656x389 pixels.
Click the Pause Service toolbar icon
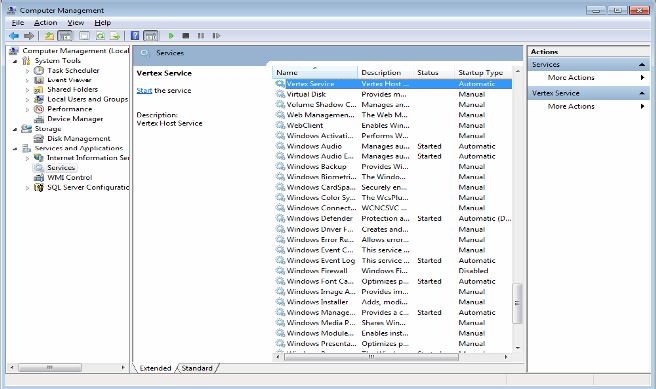(x=201, y=36)
